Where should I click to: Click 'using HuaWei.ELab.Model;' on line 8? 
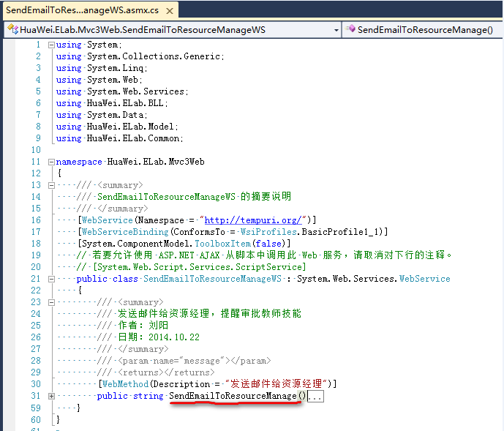[x=117, y=127]
